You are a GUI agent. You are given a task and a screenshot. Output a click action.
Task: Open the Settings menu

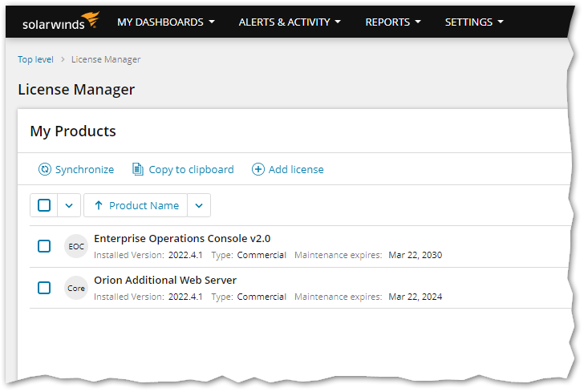(x=474, y=22)
